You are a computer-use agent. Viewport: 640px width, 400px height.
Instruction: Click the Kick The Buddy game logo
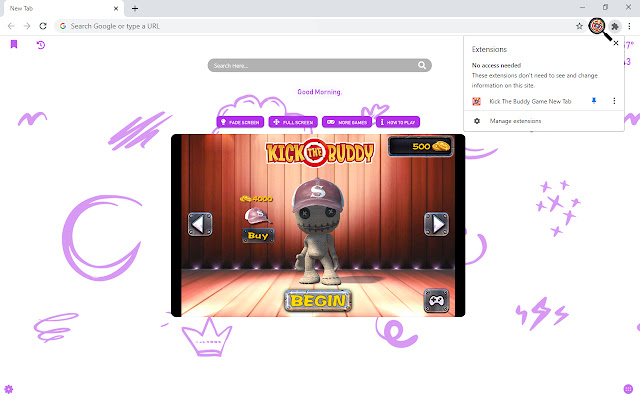tap(320, 153)
